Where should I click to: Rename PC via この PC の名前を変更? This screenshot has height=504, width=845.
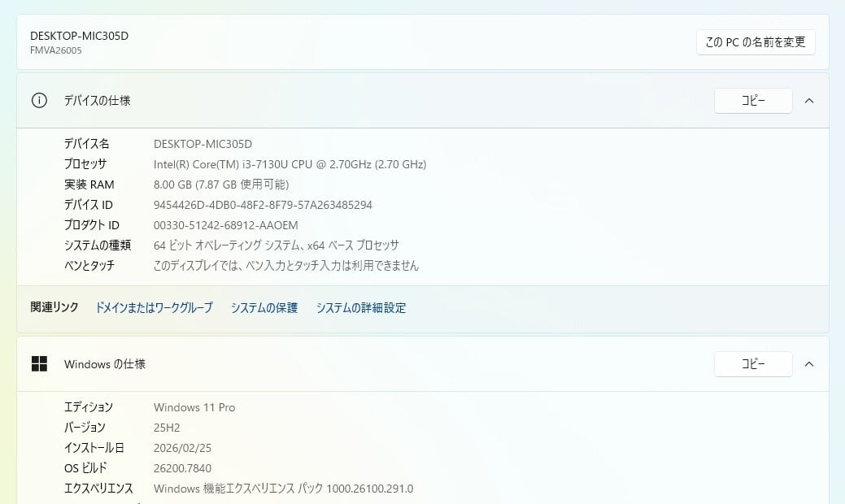(x=756, y=42)
